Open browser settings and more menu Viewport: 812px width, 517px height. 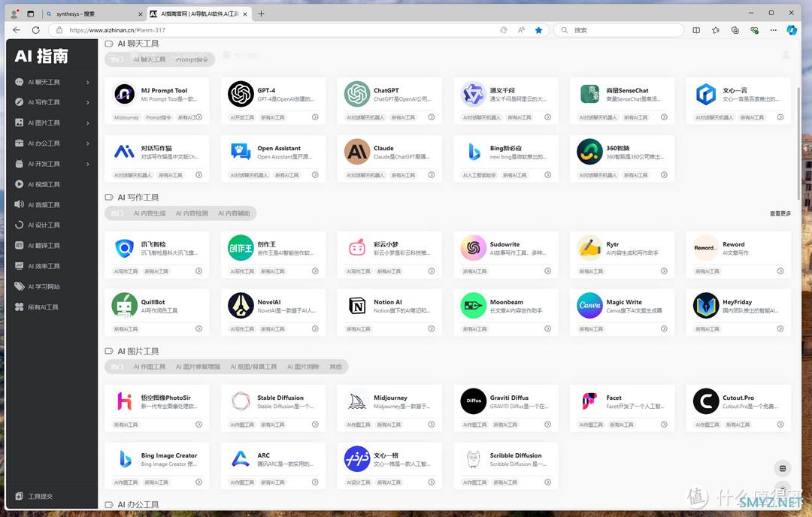click(x=773, y=30)
